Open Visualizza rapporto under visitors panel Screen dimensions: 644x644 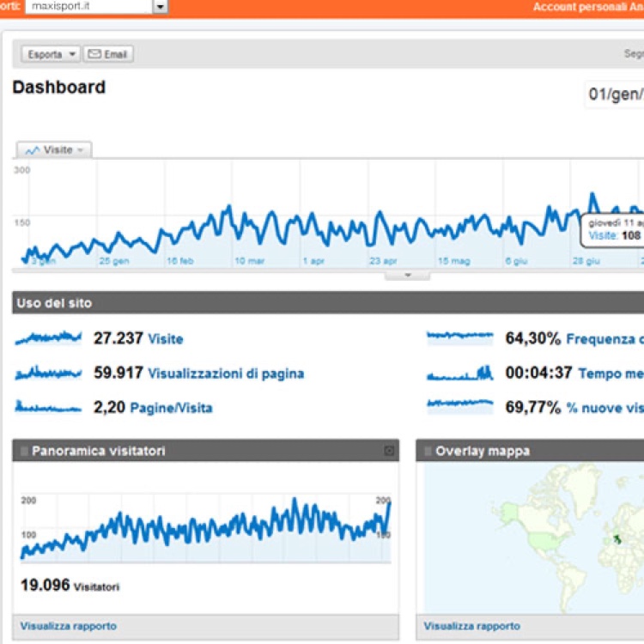tap(69, 626)
